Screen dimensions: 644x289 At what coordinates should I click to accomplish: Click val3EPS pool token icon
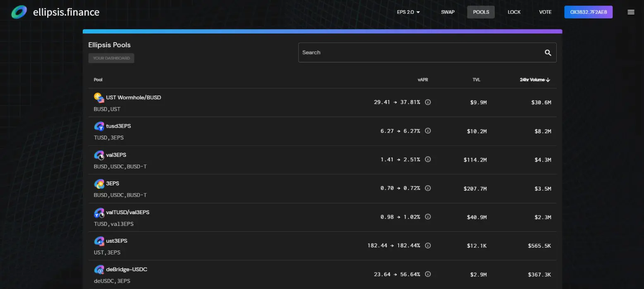tap(99, 155)
